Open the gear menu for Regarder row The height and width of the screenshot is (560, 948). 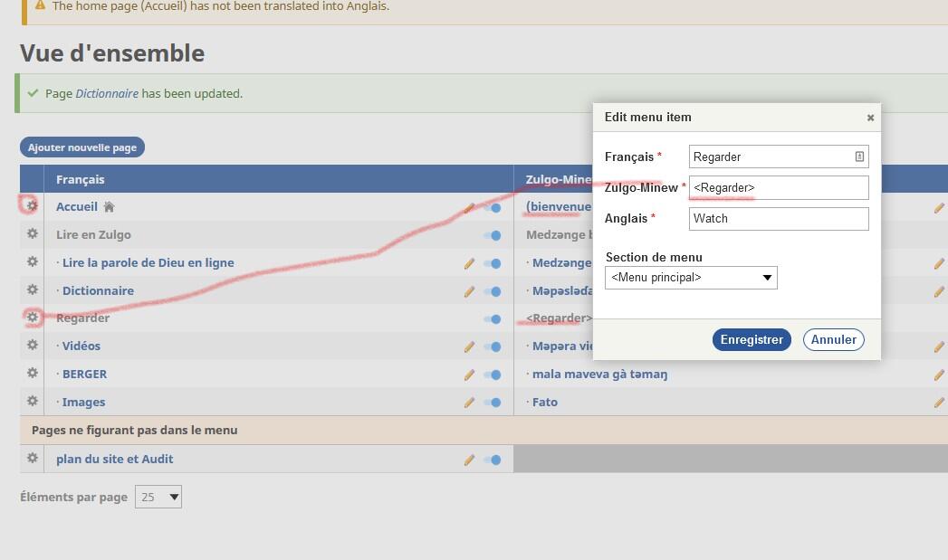[x=32, y=318]
